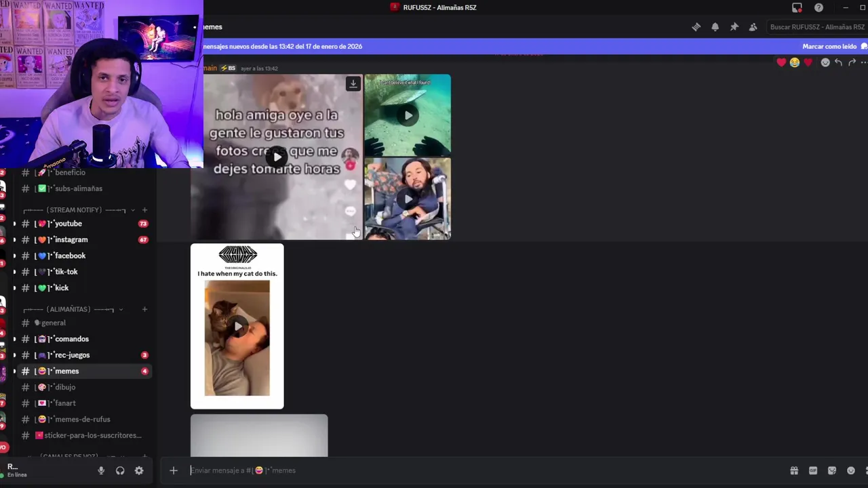Click the Enviar mensaje text box
The height and width of the screenshot is (488, 868).
tap(475, 470)
